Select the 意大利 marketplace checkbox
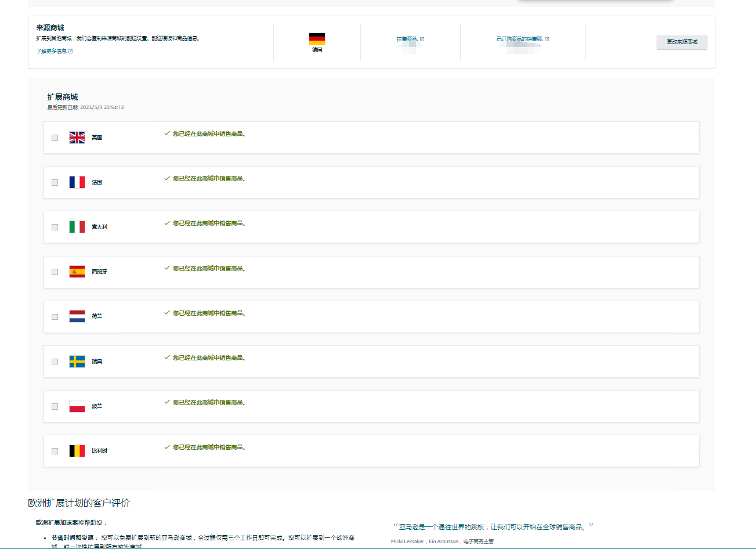 click(x=55, y=227)
